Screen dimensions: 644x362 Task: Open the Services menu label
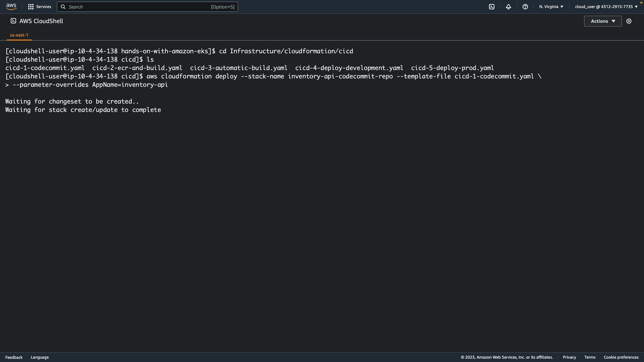tap(44, 7)
